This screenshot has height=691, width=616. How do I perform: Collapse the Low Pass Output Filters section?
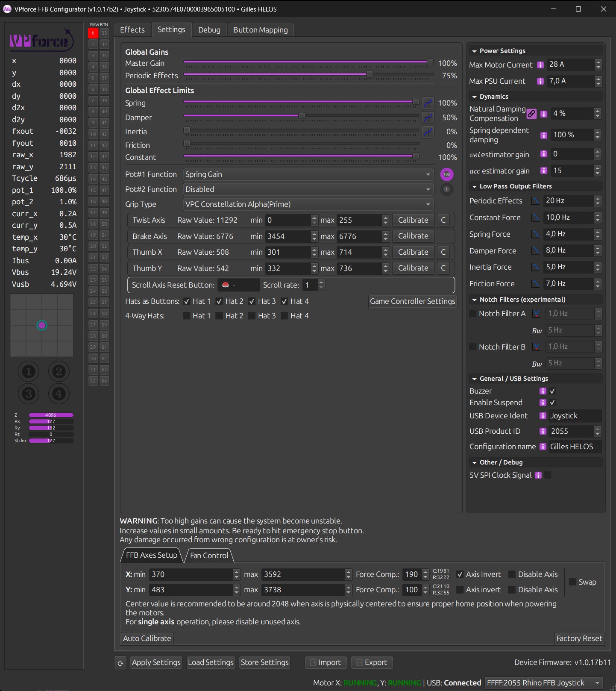point(474,187)
